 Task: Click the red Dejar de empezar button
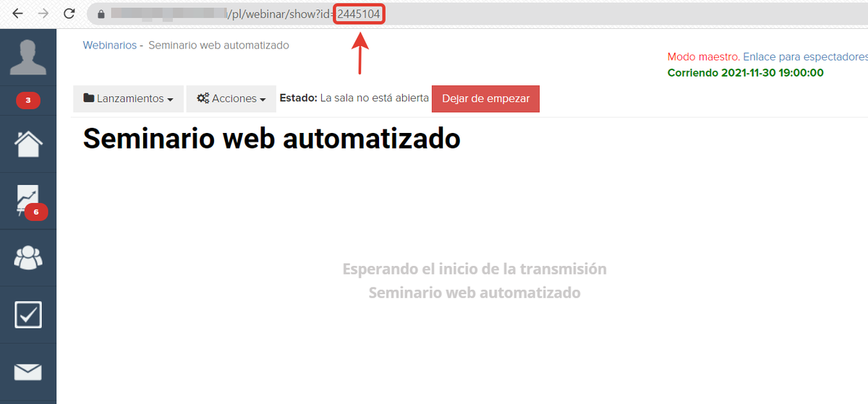485,99
